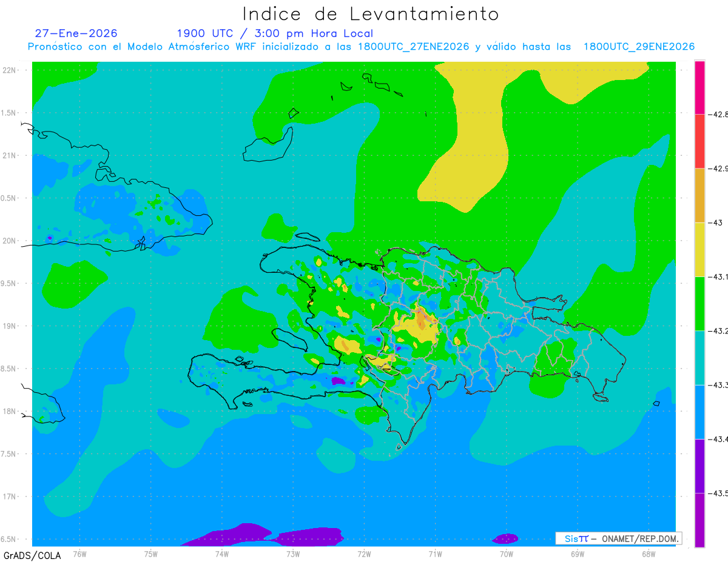Screen dimensions: 728x562
Task: Click the '-42.9' color scale value
Action: [718, 169]
